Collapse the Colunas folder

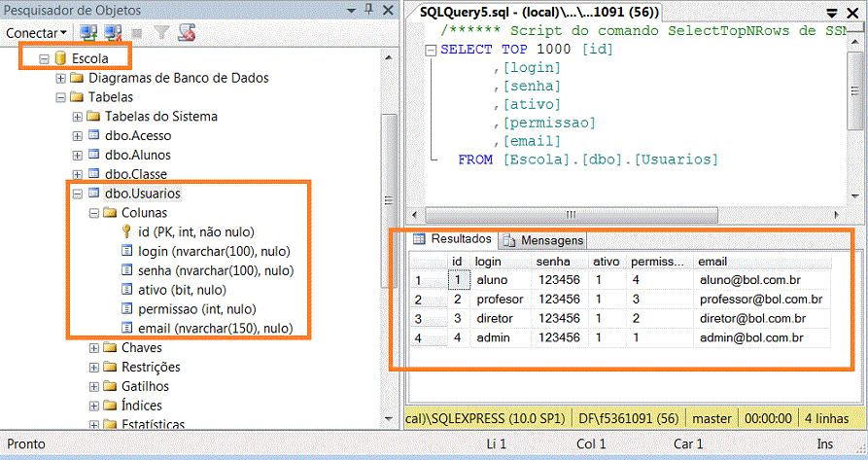tap(94, 213)
